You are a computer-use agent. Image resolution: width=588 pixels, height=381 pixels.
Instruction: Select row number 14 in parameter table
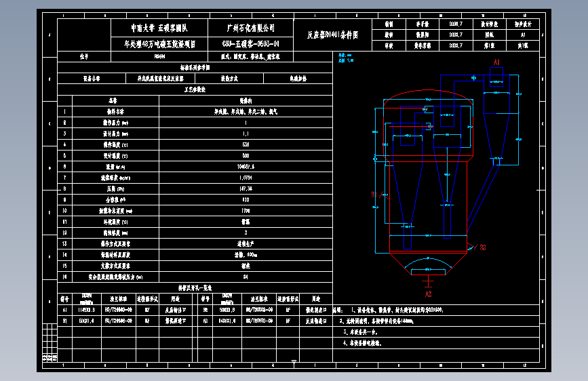64,255
